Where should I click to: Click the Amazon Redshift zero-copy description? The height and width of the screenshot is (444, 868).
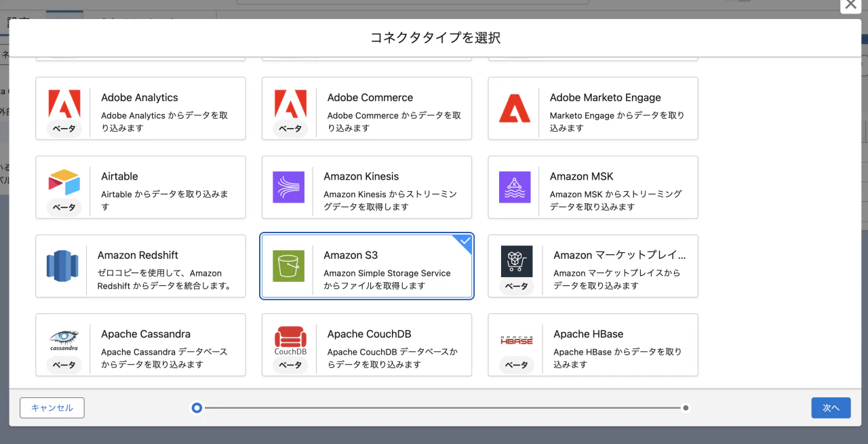point(163,279)
